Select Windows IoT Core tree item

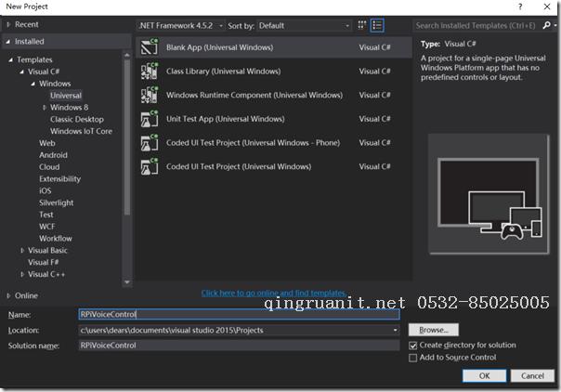(81, 131)
